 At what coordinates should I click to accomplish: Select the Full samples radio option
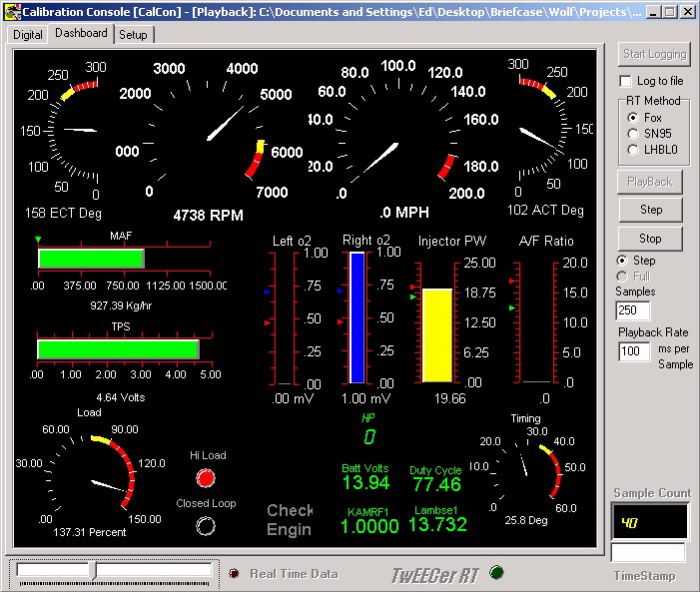(x=622, y=277)
